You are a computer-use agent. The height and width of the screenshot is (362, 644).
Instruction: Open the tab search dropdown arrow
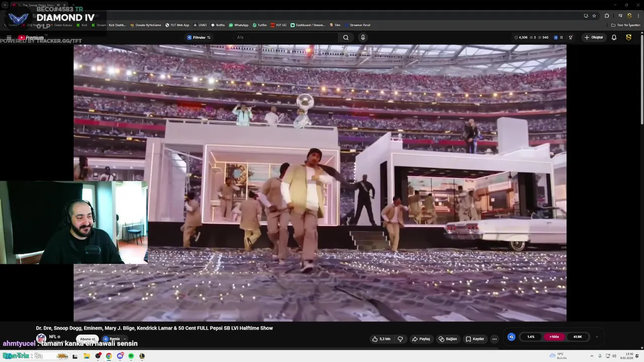(5, 5)
